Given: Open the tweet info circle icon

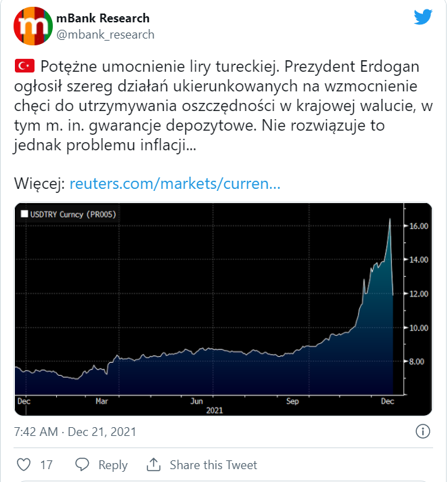Looking at the screenshot, I should (x=424, y=431).
